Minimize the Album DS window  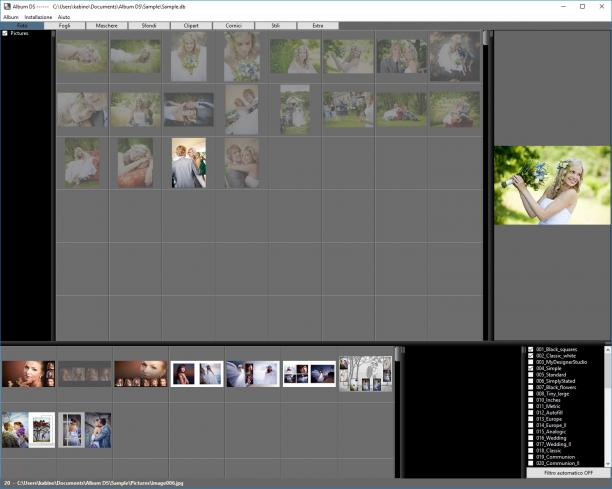coord(564,7)
